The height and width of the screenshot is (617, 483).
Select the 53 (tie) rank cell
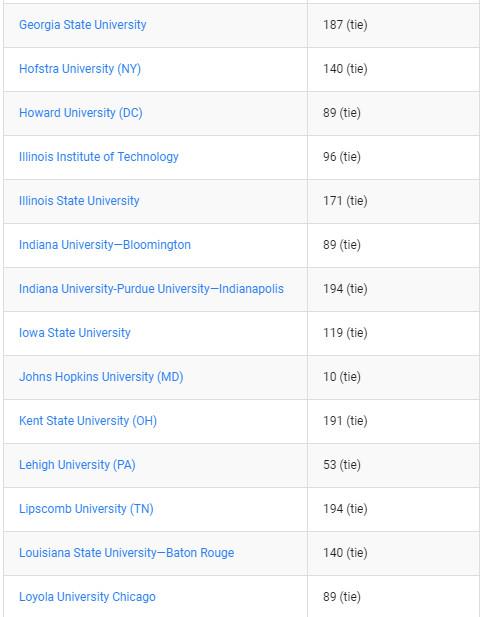pos(394,466)
